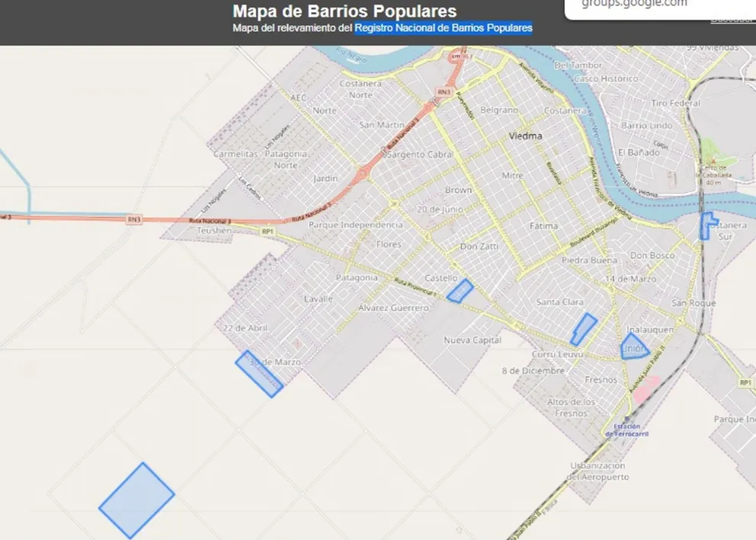Click the Álvarez Guerrero label
756x540 pixels.
[x=393, y=308]
